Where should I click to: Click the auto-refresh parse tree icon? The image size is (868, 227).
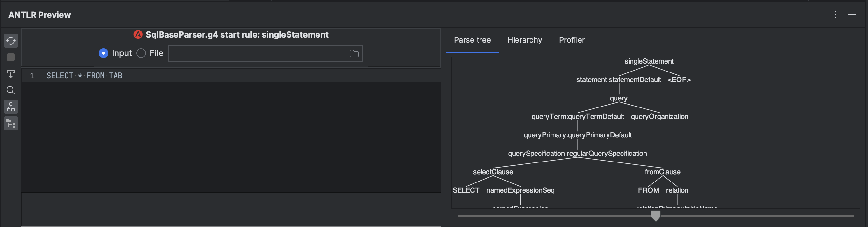coord(11,41)
